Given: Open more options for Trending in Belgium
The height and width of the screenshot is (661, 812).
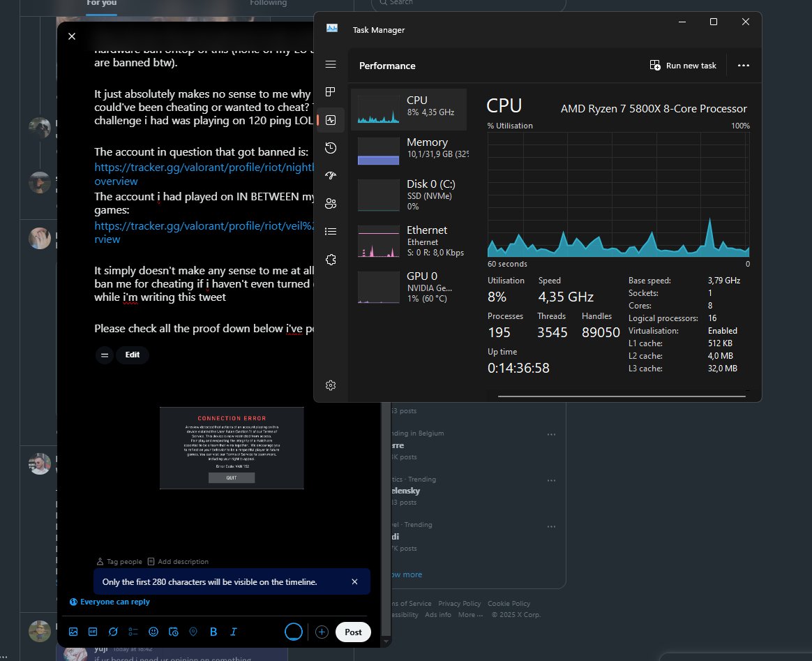Looking at the screenshot, I should click(x=552, y=434).
